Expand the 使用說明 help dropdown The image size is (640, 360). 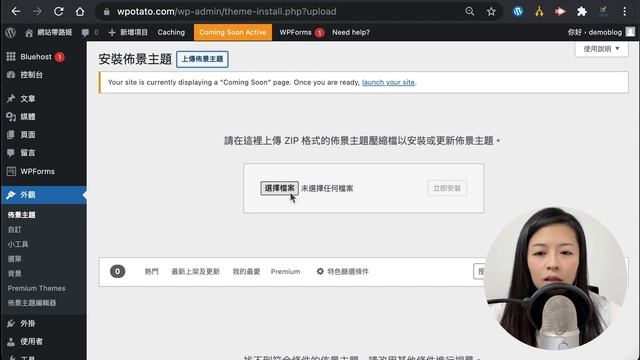[x=601, y=49]
